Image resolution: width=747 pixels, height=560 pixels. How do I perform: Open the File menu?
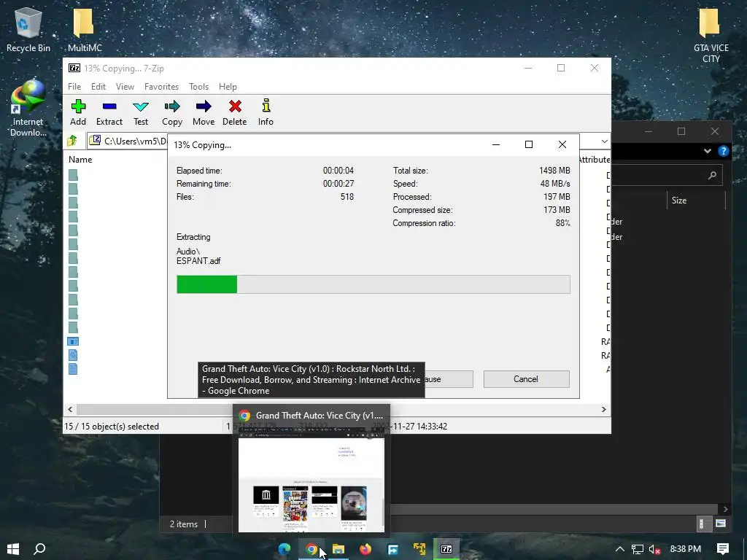tap(74, 87)
